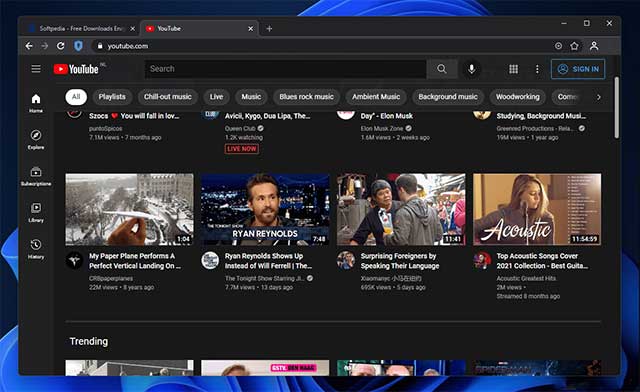Open Queen Club channel link
The image size is (640, 392).
click(240, 128)
